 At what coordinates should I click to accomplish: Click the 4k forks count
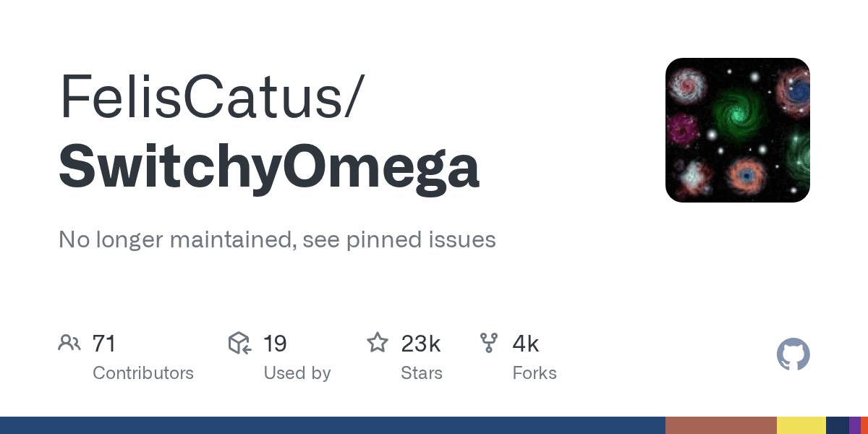click(x=525, y=344)
